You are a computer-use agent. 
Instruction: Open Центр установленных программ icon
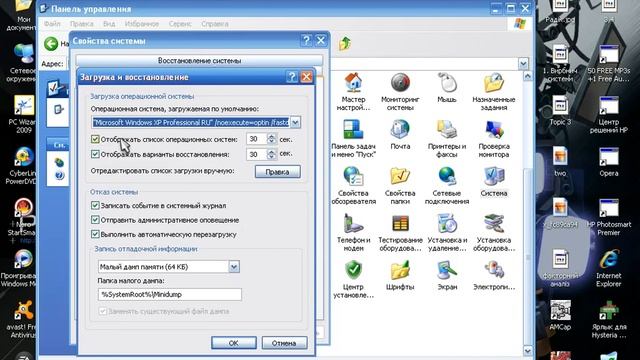353,270
